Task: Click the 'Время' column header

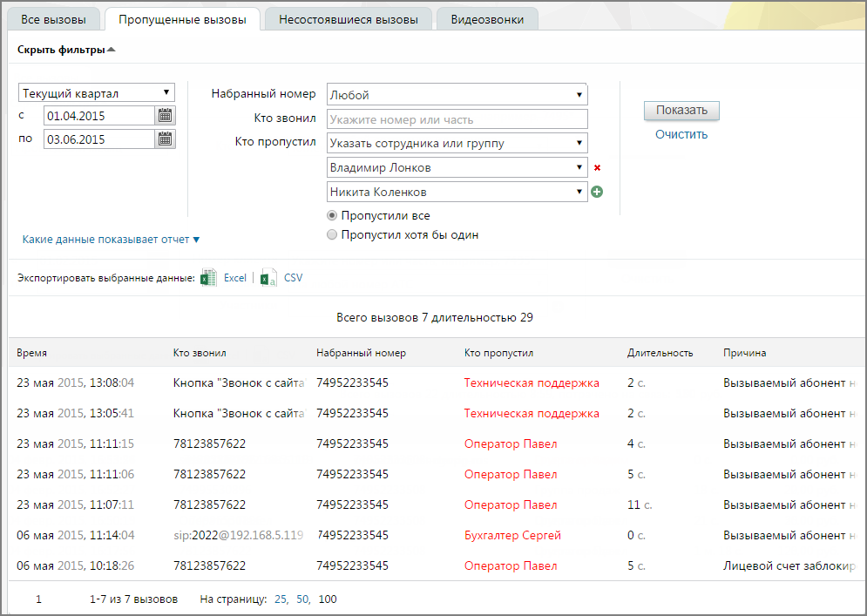Action: click(31, 353)
